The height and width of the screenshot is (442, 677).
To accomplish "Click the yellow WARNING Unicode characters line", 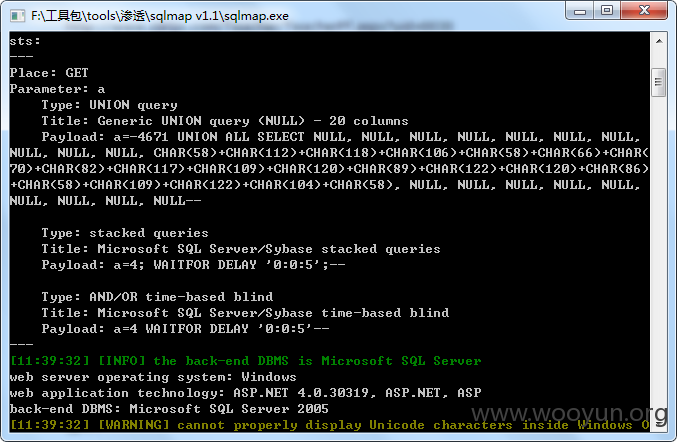I will (x=329, y=425).
